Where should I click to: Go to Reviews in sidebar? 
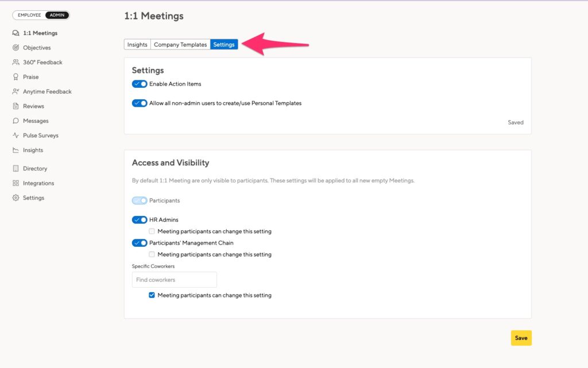tap(33, 106)
